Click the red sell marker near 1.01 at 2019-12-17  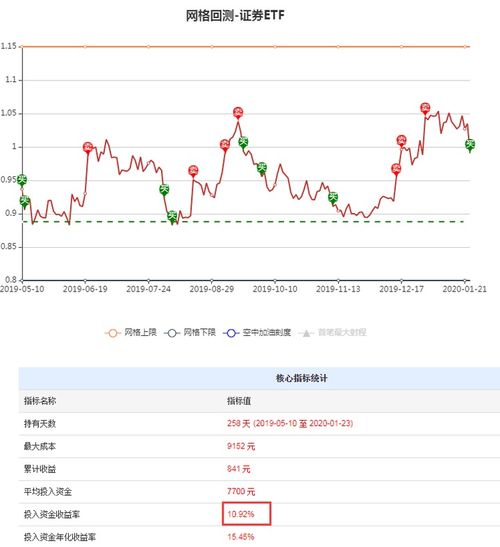pyautogui.click(x=402, y=141)
